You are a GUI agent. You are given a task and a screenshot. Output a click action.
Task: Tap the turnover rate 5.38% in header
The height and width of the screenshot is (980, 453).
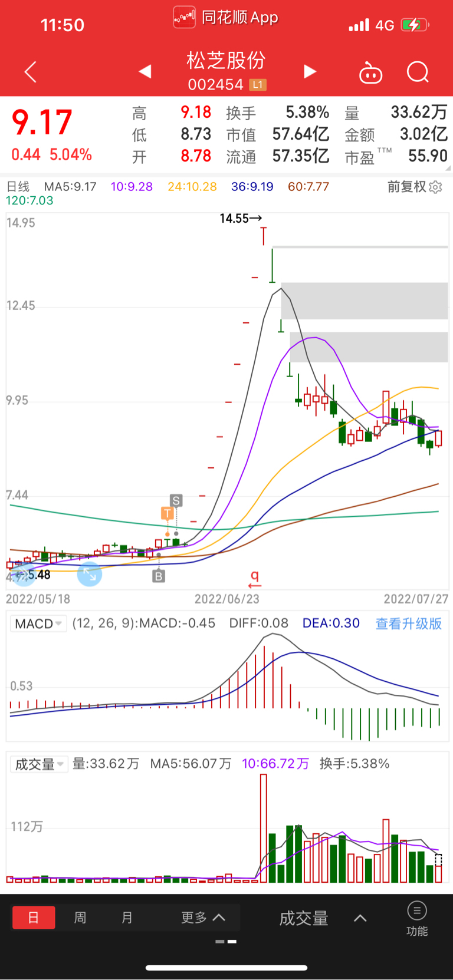pos(307,112)
